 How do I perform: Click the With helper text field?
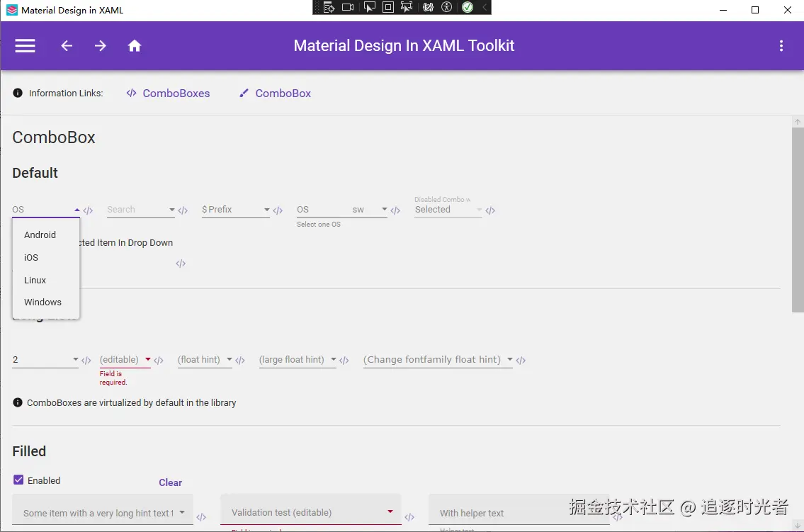[519, 509]
